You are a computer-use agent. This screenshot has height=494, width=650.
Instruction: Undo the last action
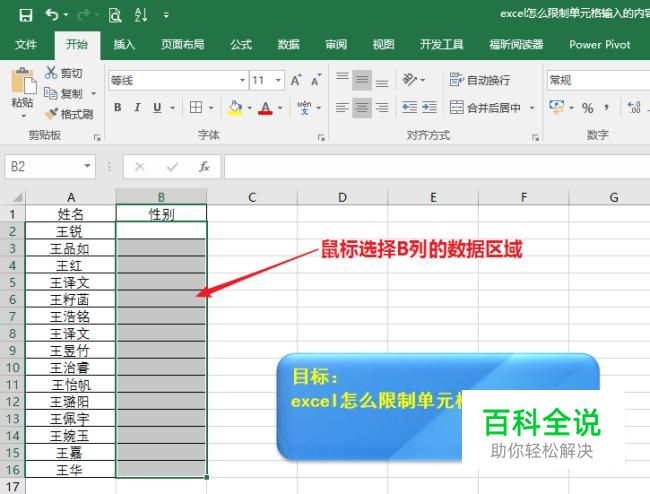tap(52, 15)
